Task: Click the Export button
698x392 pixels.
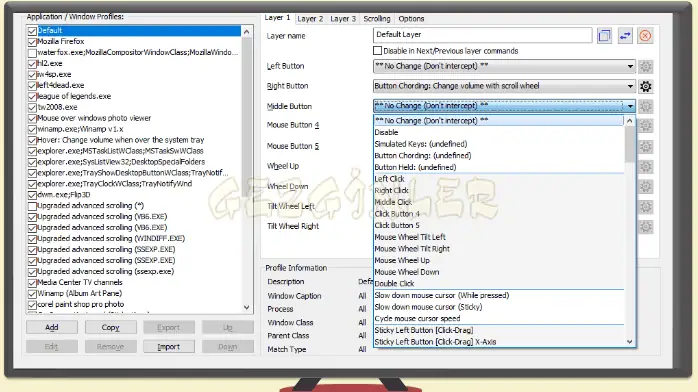Action: click(169, 327)
